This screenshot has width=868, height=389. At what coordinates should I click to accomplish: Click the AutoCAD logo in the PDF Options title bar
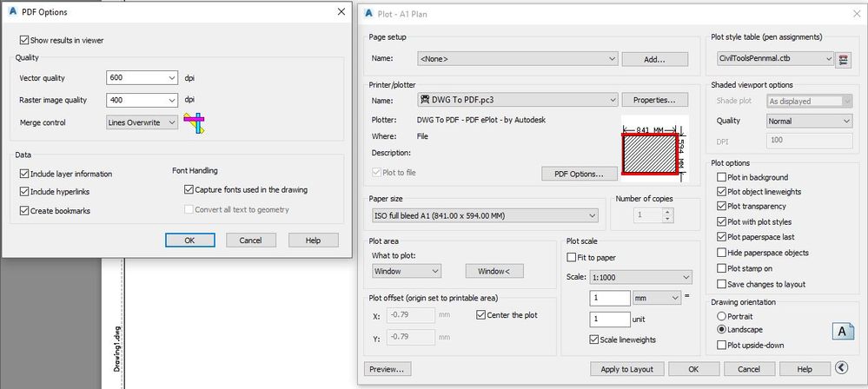pos(13,11)
